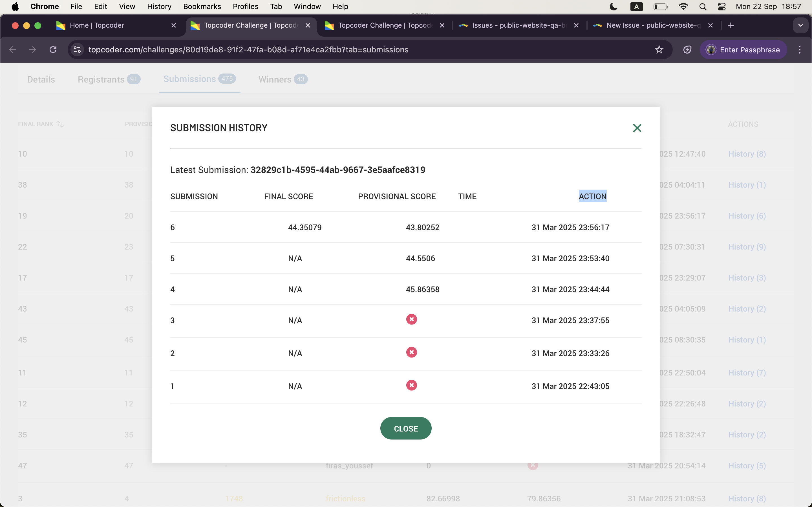Screen dimensions: 812x507
Task: Sort by Final Rank column arrows
Action: 60,124
